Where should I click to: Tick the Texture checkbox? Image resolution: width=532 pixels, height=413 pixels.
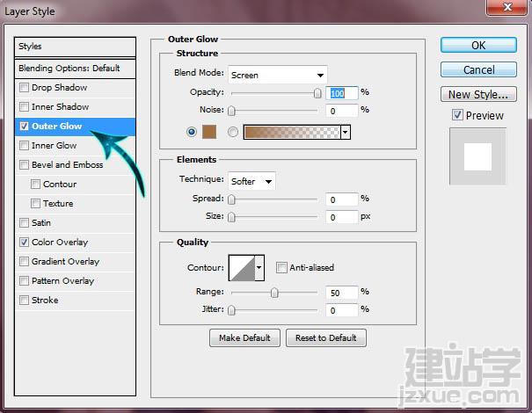pyautogui.click(x=35, y=204)
